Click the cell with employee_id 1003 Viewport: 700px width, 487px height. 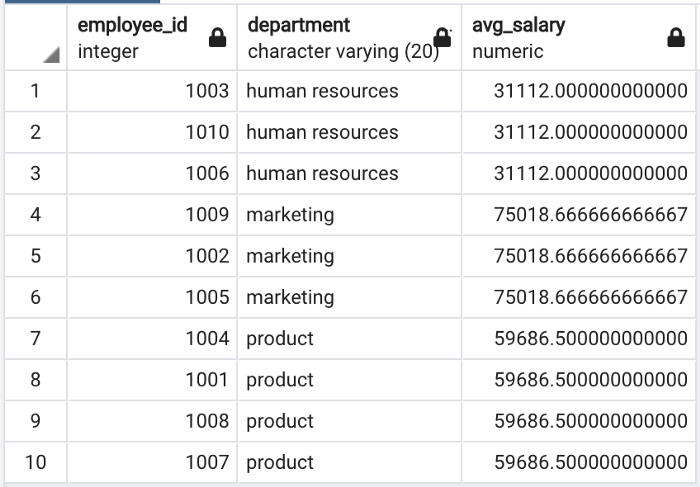coord(152,91)
